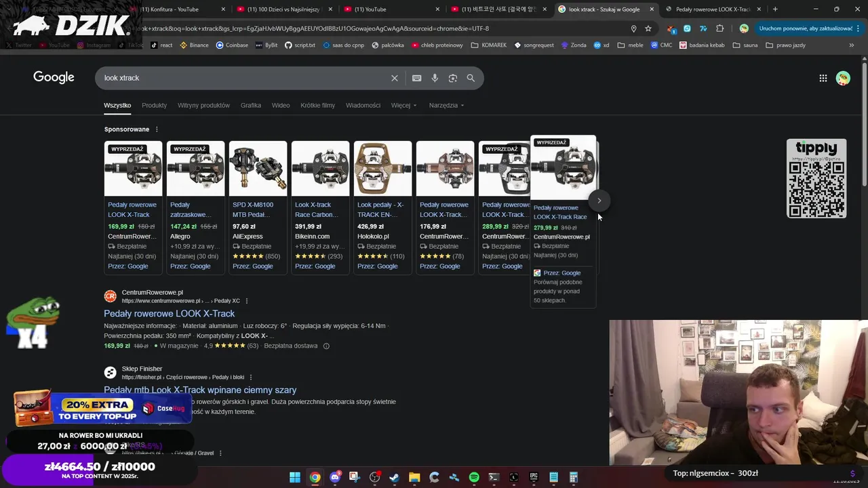Bookmark this page with the star icon
868x488 pixels.
[x=648, y=28]
